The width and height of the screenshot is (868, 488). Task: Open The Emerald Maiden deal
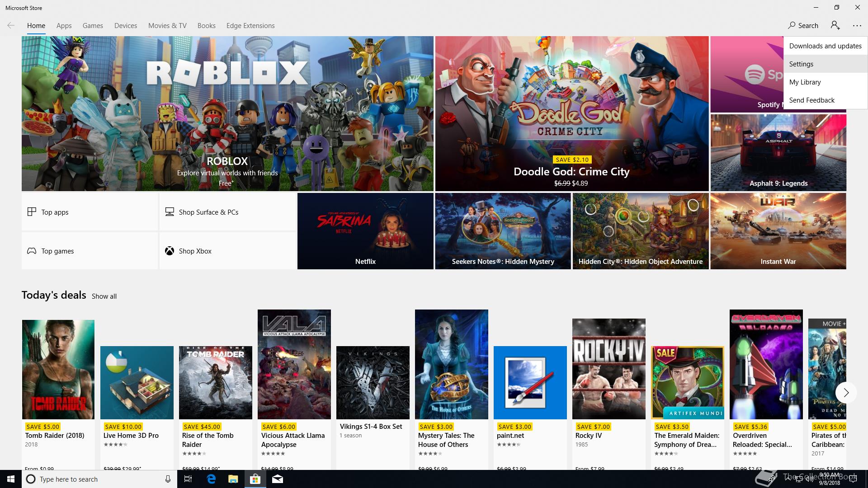(x=688, y=408)
